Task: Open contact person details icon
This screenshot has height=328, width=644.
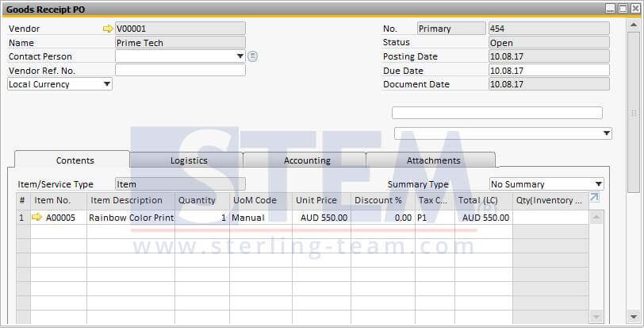Action: click(x=252, y=56)
